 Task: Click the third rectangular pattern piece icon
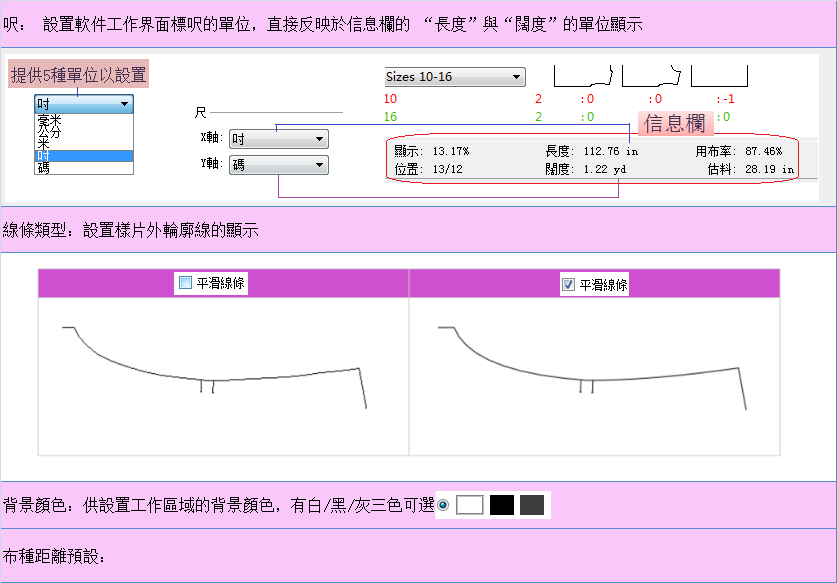click(x=719, y=76)
